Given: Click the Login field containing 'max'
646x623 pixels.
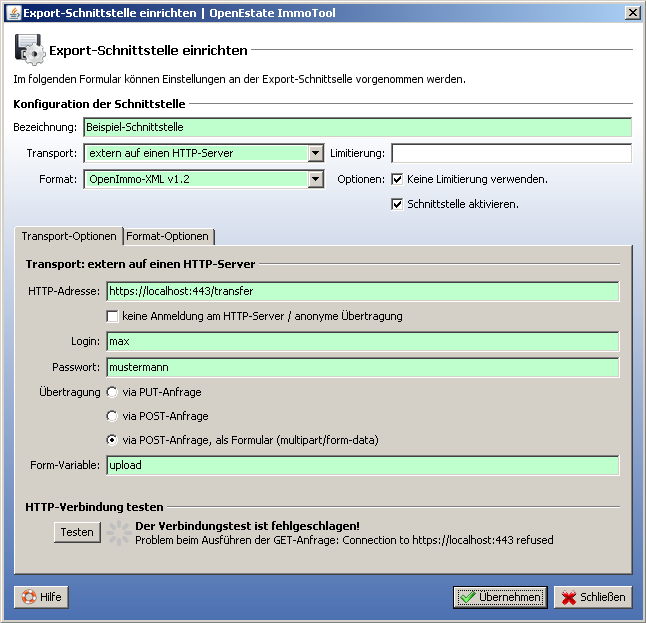Looking at the screenshot, I should [x=363, y=342].
